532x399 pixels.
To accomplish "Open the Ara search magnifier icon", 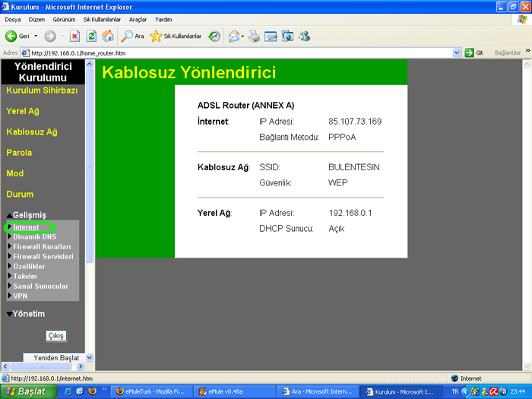I will [127, 36].
